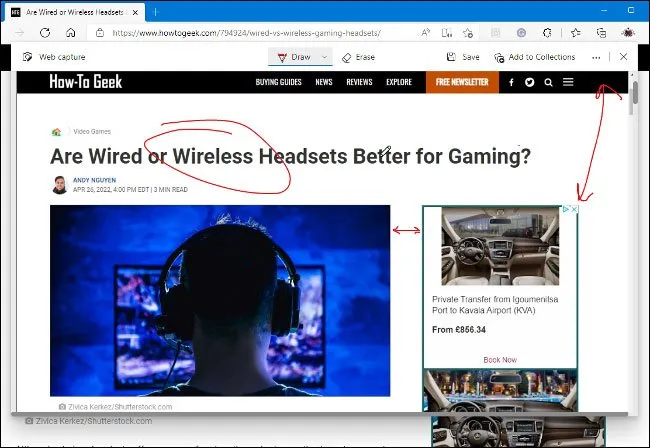
Task: Open a new browser tab with plus
Action: [x=155, y=10]
